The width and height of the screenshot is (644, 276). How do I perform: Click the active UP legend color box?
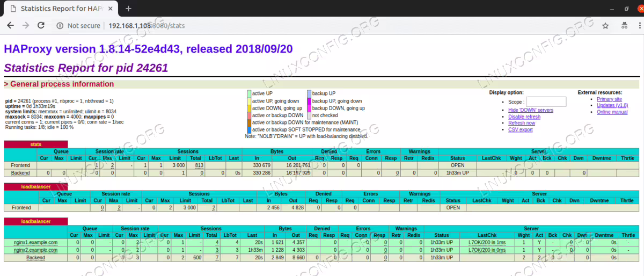pyautogui.click(x=249, y=93)
